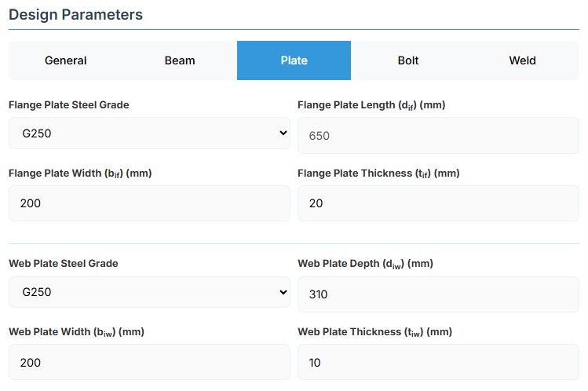Click the 'Web Plate Width' label text
Screen dimensions: 588x391
tap(76, 332)
